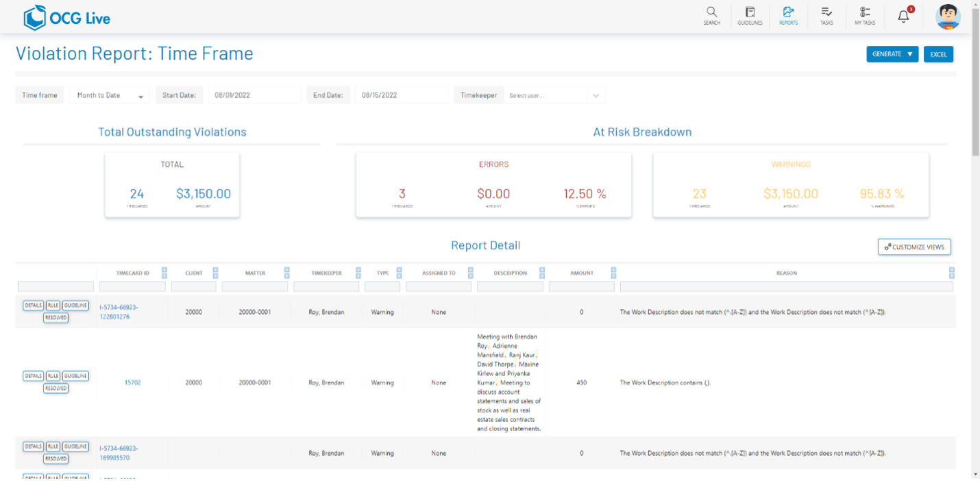Click inside the End Date field
This screenshot has width=980, height=481.
click(402, 95)
